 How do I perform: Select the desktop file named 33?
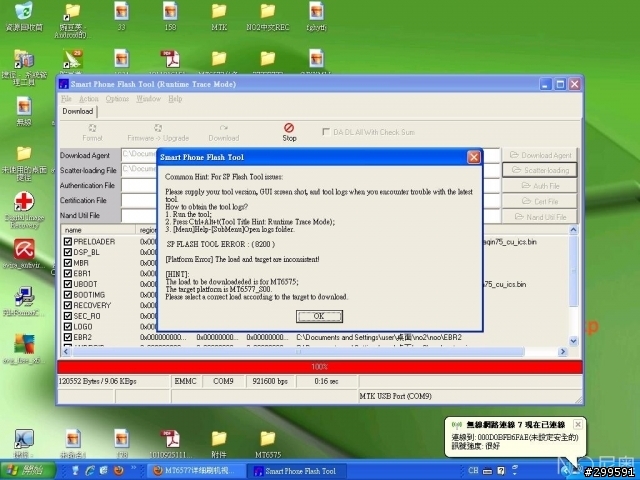(121, 11)
